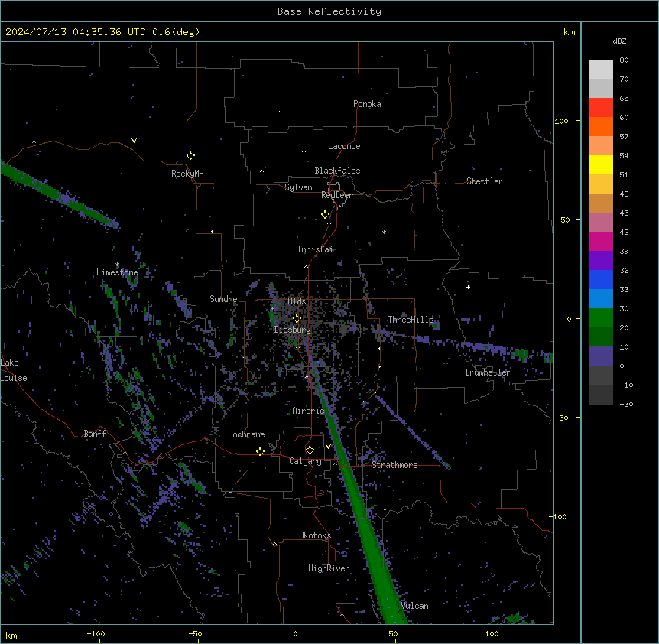The height and width of the screenshot is (644, 659).
Task: Click the slate purple swatch near legend value 10
Action: (x=601, y=356)
